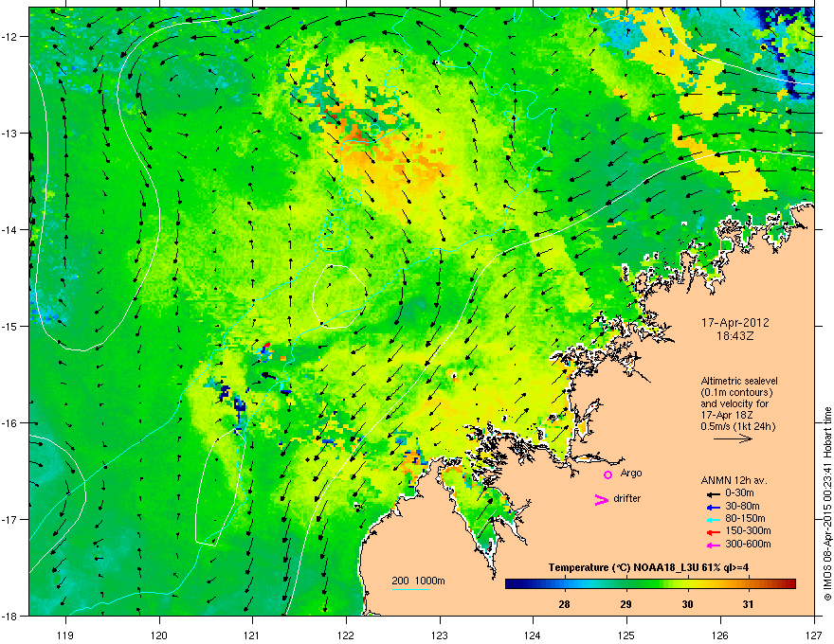This screenshot has height=644, width=834.
Task: Click the '300-600m' depth label
Action: click(x=748, y=545)
